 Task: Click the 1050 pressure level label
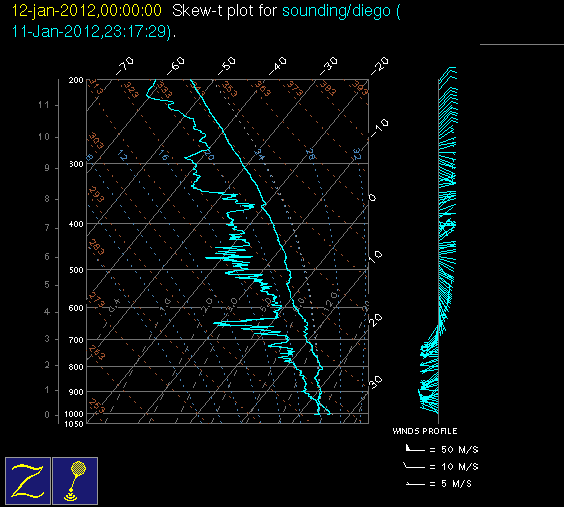[x=74, y=424]
